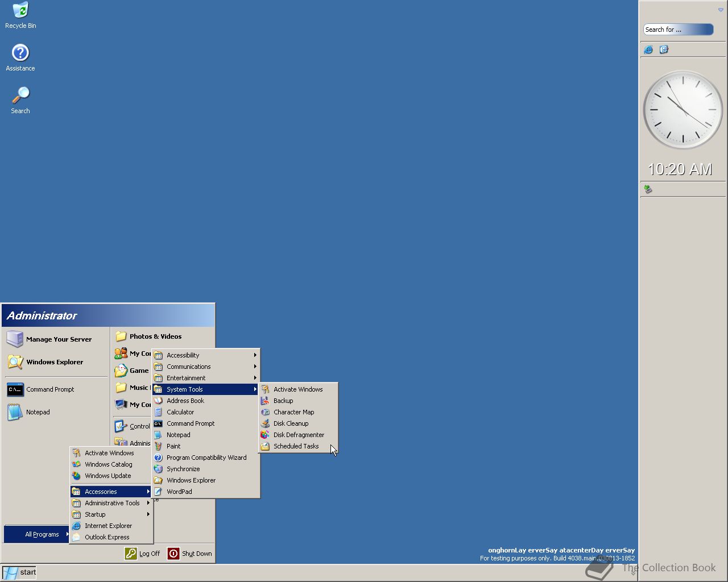Expand the Communications submenu

pos(206,367)
